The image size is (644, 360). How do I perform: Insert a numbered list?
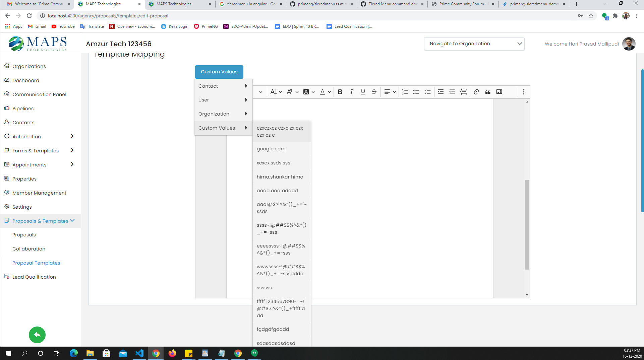pos(405,92)
